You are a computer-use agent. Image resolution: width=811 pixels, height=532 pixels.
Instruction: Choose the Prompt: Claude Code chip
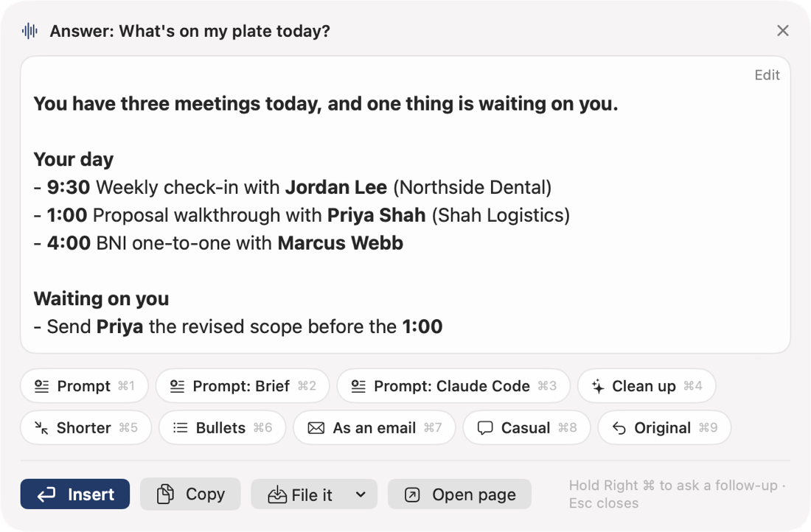click(453, 385)
